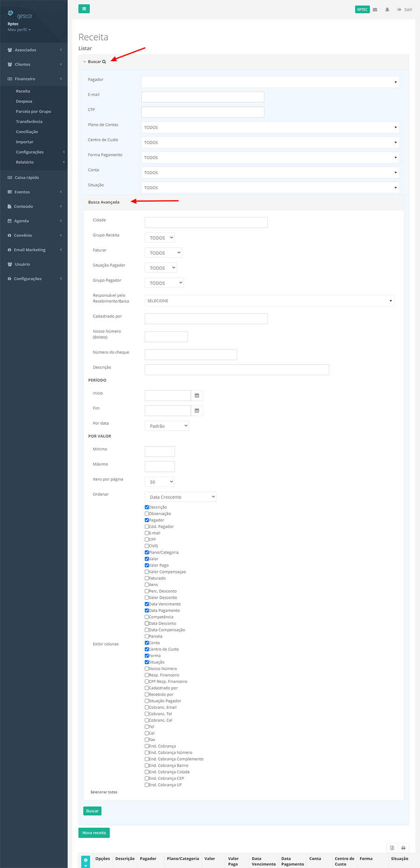This screenshot has height=868, width=420.
Task: Open the Ordenar Data Crescente dropdown
Action: tap(180, 497)
